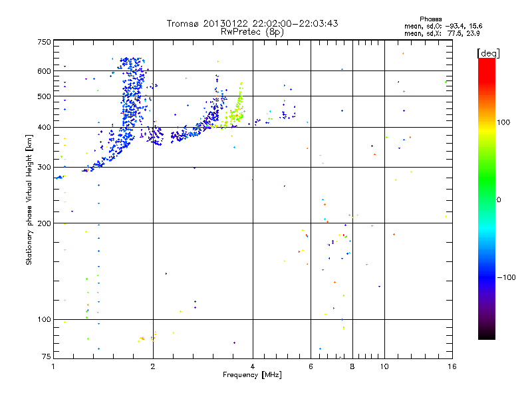Click the x-axis label '6'

coord(311,366)
